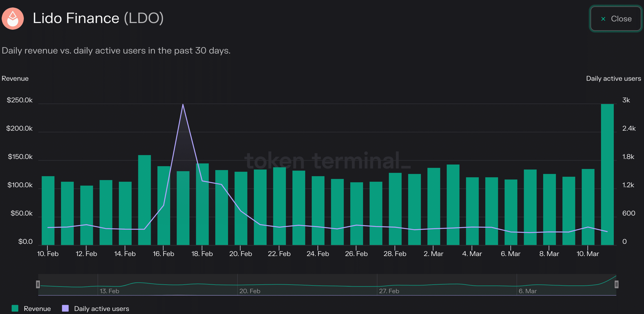Grab the right range navigator handle

point(616,284)
